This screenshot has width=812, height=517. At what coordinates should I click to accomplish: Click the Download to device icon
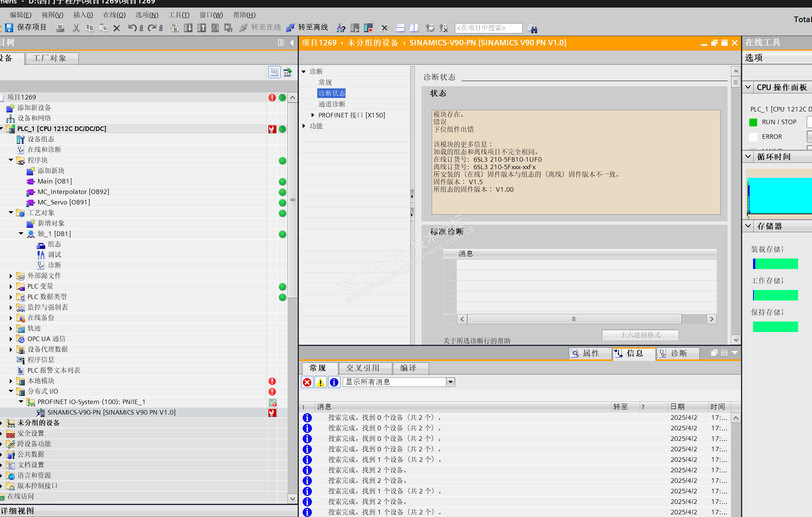188,28
